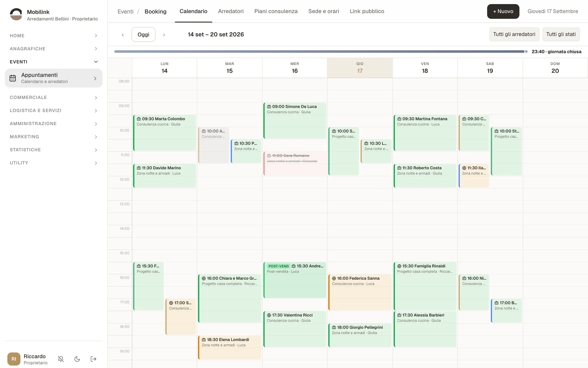
Task: Open 17:30 Valentina Ricci appointment
Action: [x=295, y=329]
